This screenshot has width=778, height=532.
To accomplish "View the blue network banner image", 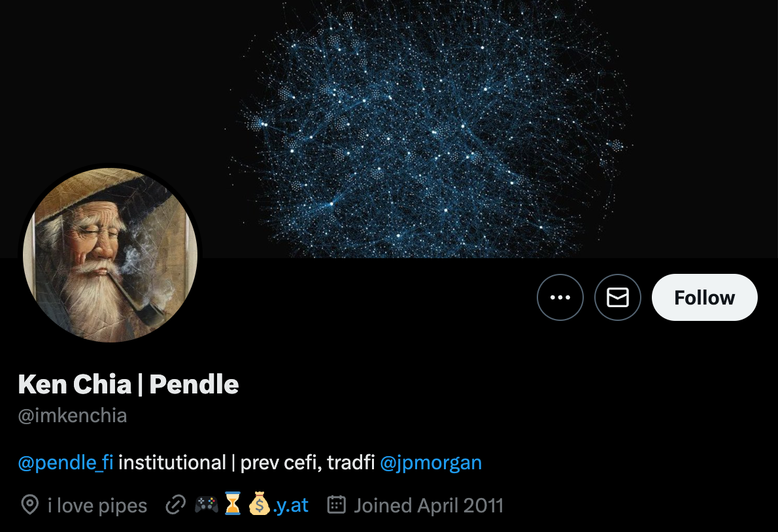I will click(389, 129).
